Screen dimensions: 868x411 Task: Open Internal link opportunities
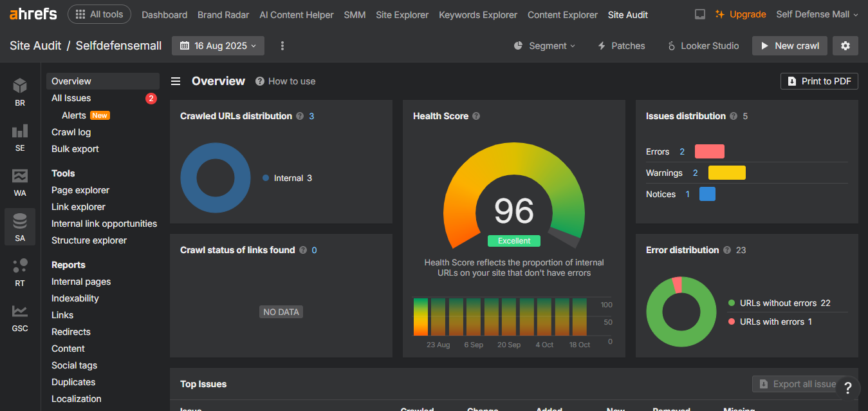tap(104, 224)
